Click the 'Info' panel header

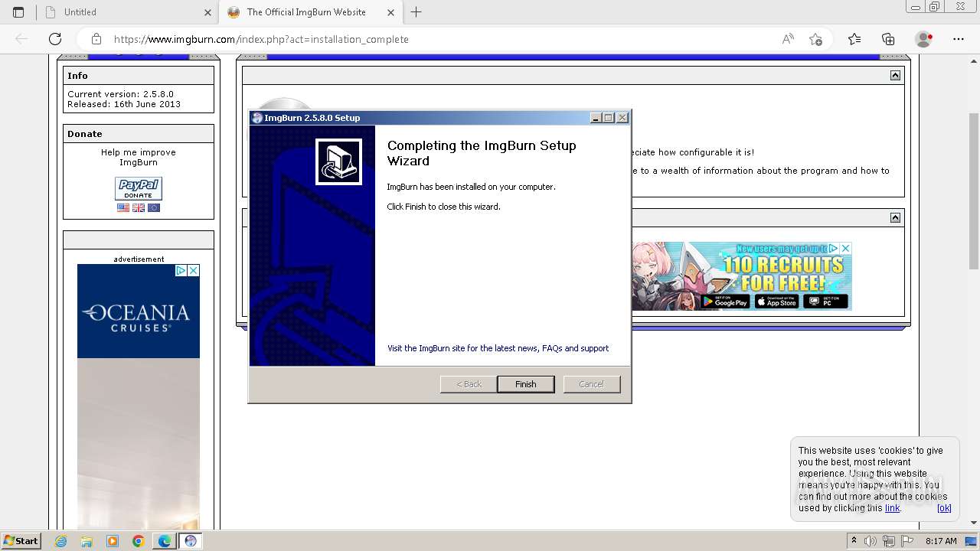139,76
